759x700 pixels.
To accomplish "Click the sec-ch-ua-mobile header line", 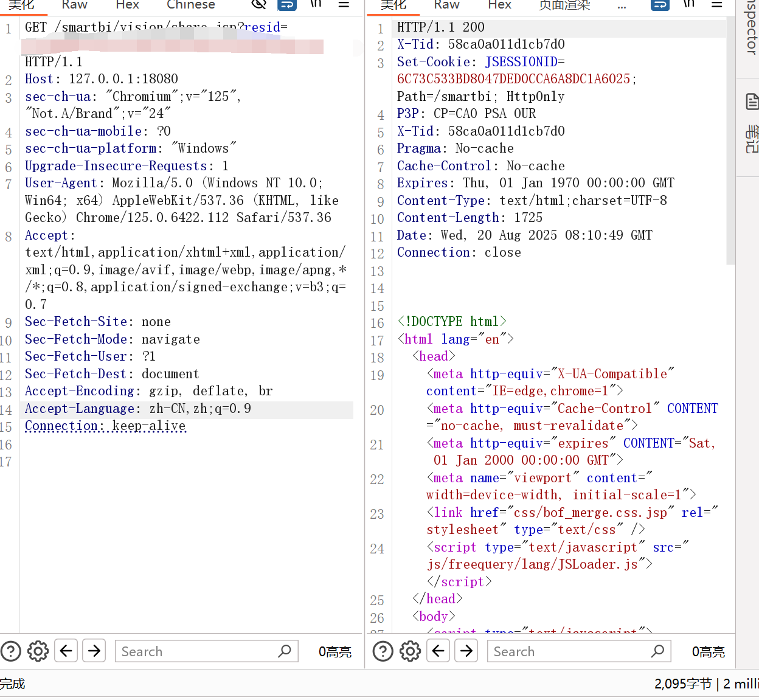I will click(x=98, y=131).
